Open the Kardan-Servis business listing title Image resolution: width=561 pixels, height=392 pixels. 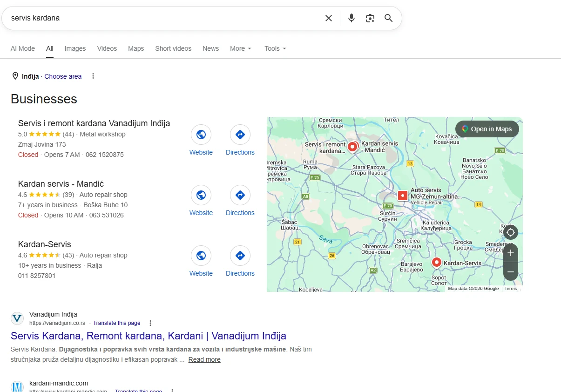point(45,244)
